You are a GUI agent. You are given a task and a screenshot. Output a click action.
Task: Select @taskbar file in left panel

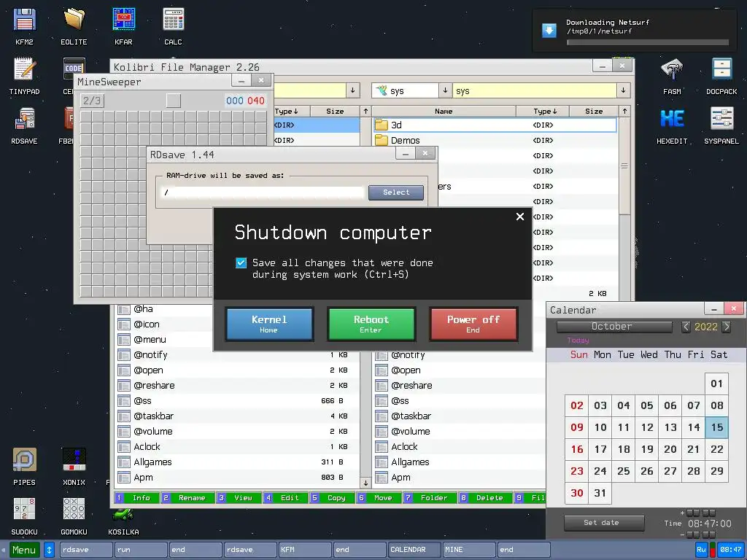pos(237,416)
